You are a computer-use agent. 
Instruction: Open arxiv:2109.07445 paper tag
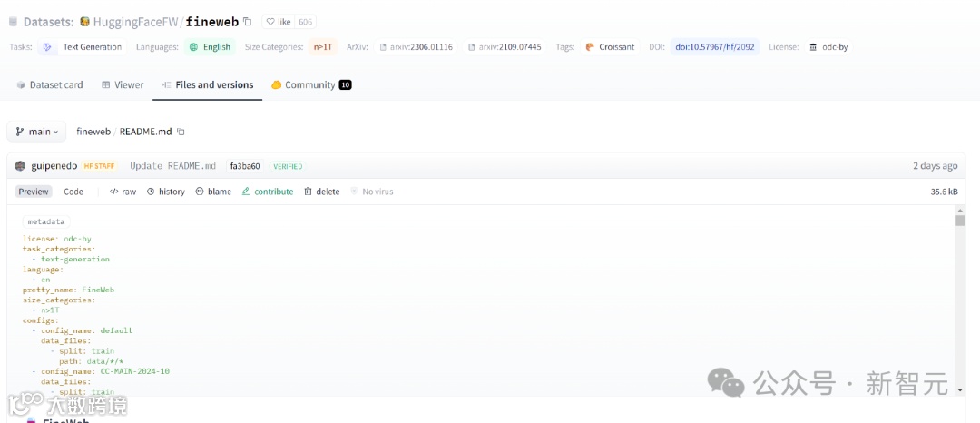point(505,47)
